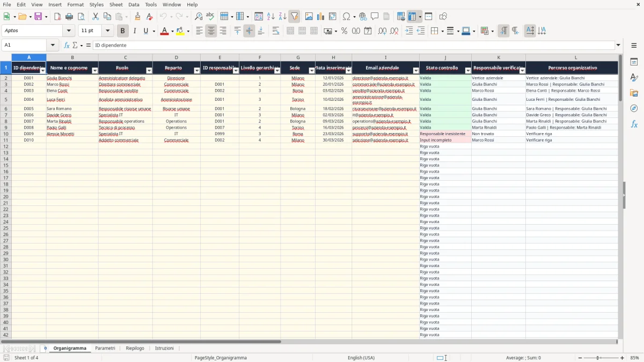Click the zoom out minus button
Screen dimensions: 644x362
pyautogui.click(x=579, y=358)
